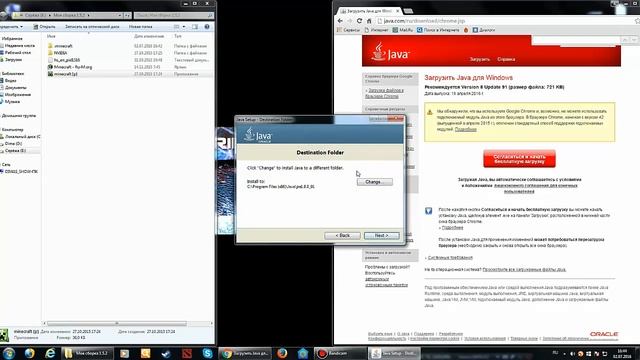
Task: Open the Mail.Ru bookmark
Action: pyautogui.click(x=402, y=30)
